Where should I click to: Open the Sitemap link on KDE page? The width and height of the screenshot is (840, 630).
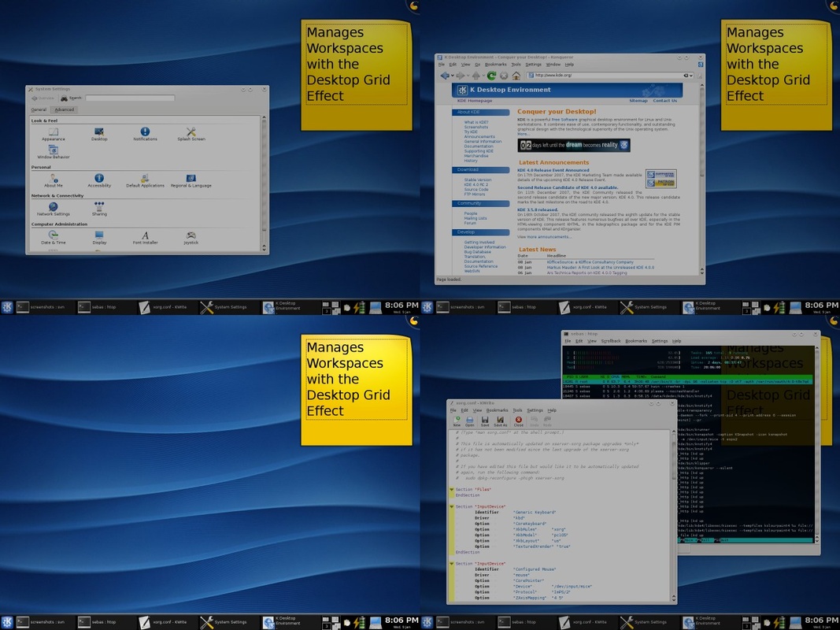pos(638,101)
